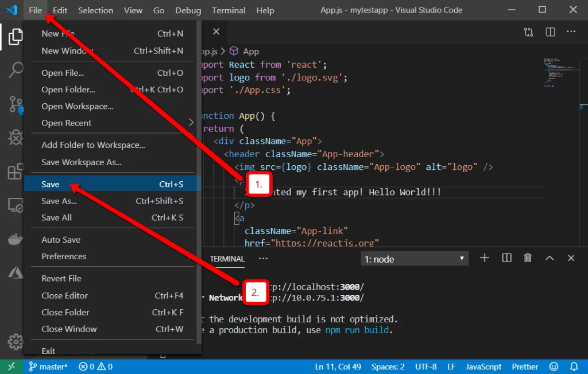Open Preferences submenu entry
The height and width of the screenshot is (374, 588).
pyautogui.click(x=113, y=256)
